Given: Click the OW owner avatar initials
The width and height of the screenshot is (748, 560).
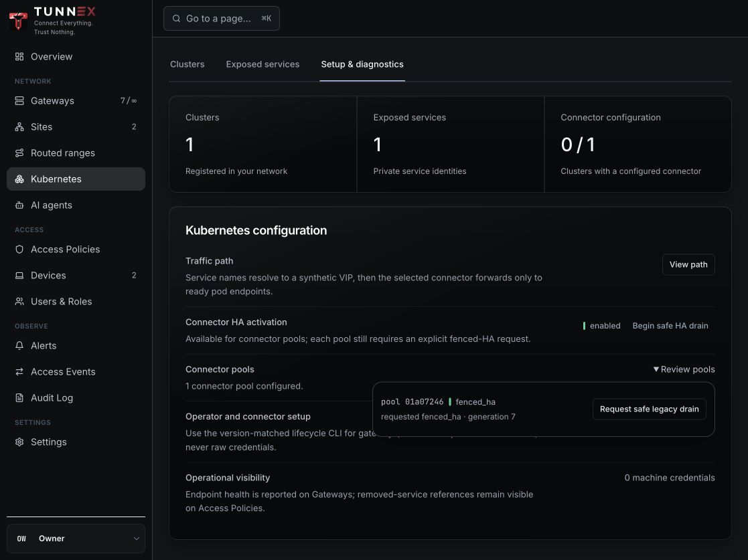Looking at the screenshot, I should pos(21,539).
